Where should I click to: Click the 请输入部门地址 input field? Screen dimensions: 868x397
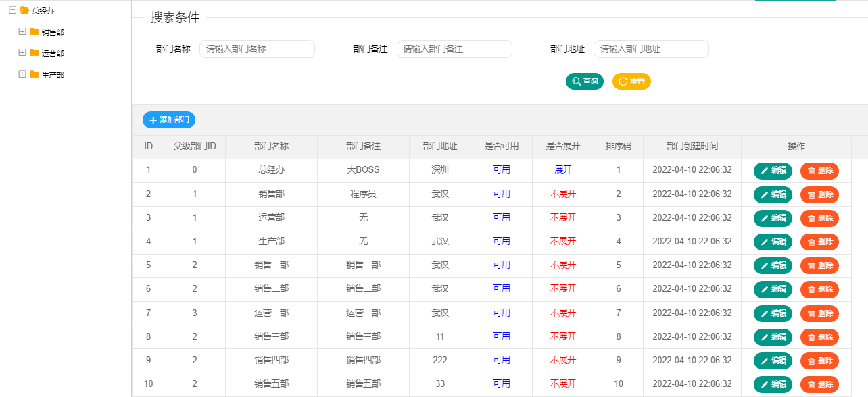coord(651,49)
